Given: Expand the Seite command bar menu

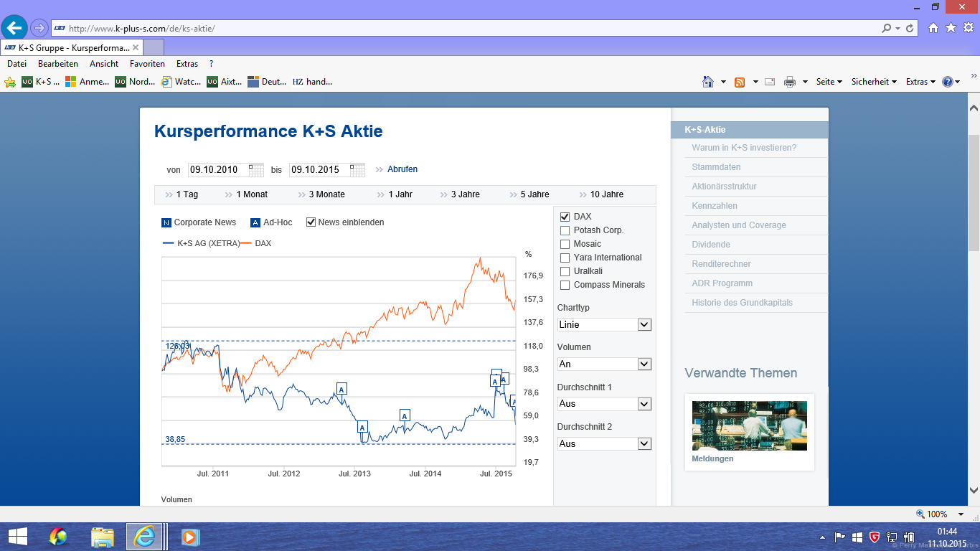Looking at the screenshot, I should [x=829, y=82].
